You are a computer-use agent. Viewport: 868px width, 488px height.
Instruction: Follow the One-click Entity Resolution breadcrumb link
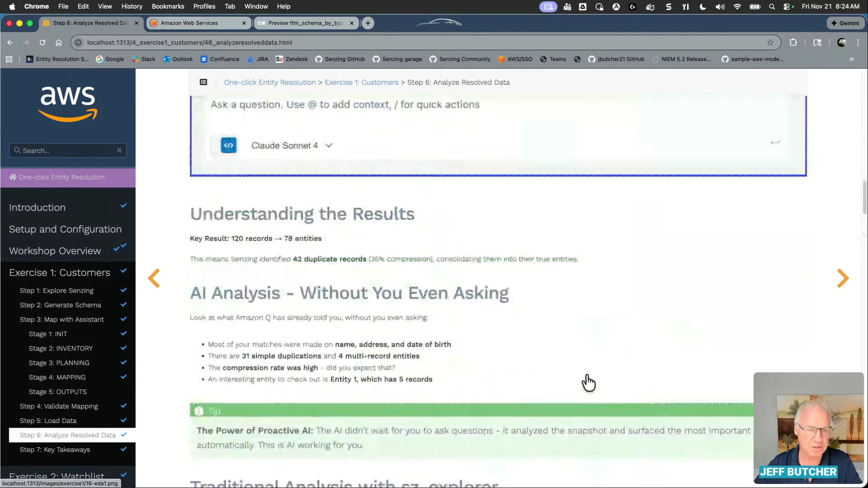click(270, 82)
